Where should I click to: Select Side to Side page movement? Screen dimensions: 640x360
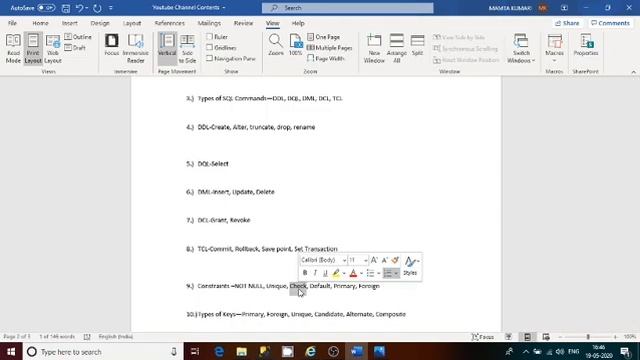coord(187,49)
